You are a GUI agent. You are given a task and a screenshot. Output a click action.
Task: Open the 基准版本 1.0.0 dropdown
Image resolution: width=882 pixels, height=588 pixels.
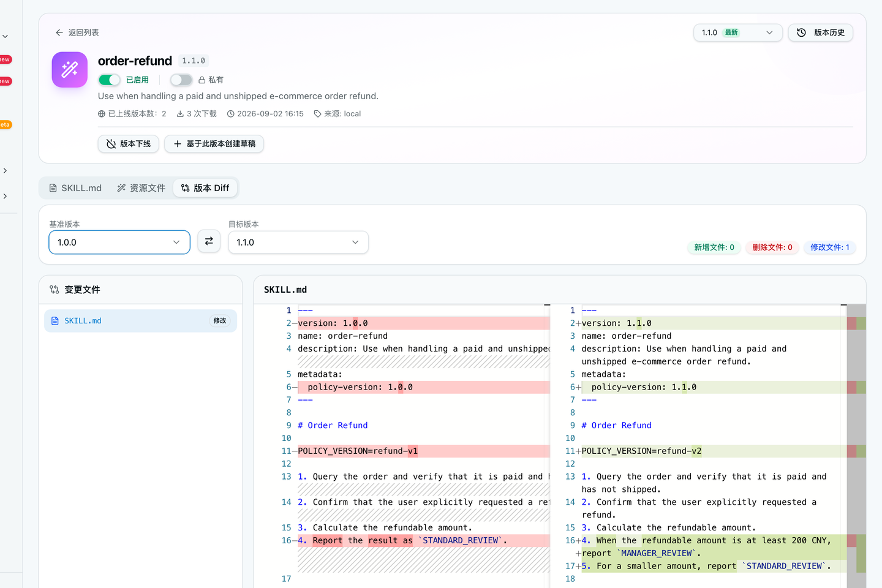pos(119,242)
